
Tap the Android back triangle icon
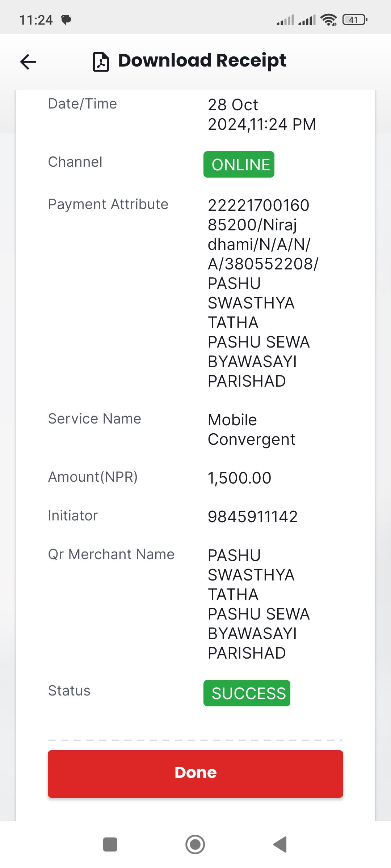(x=280, y=844)
